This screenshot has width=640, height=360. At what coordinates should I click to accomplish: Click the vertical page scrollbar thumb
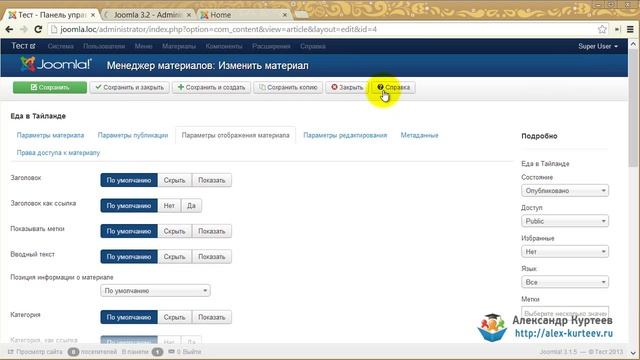pos(633,108)
